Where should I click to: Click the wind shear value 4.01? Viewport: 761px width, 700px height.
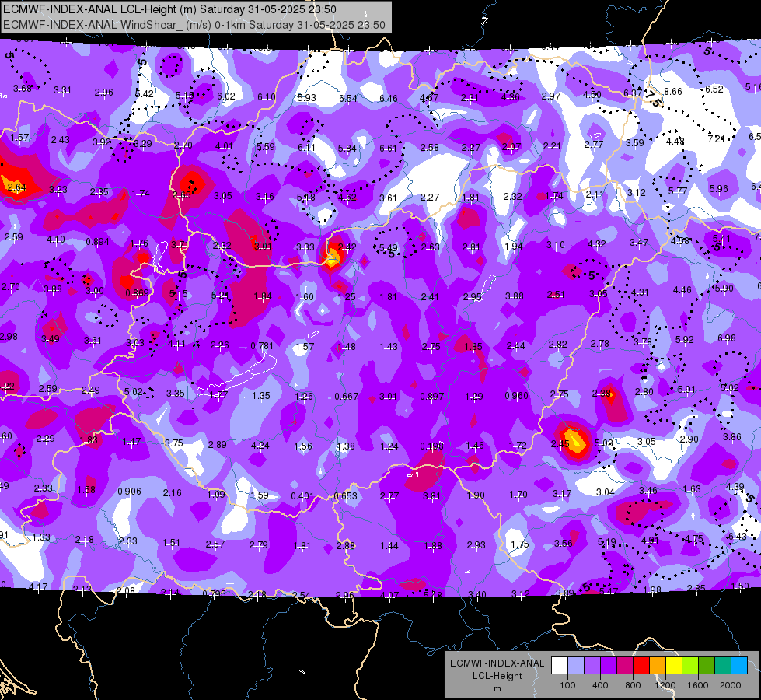[x=224, y=145]
